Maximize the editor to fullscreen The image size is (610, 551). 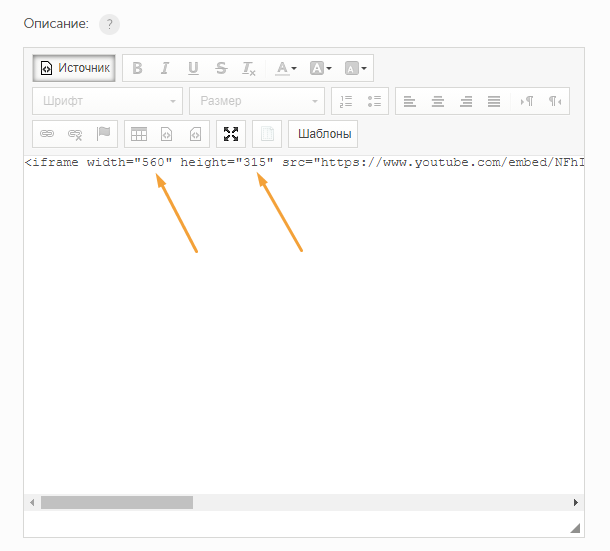(x=231, y=133)
